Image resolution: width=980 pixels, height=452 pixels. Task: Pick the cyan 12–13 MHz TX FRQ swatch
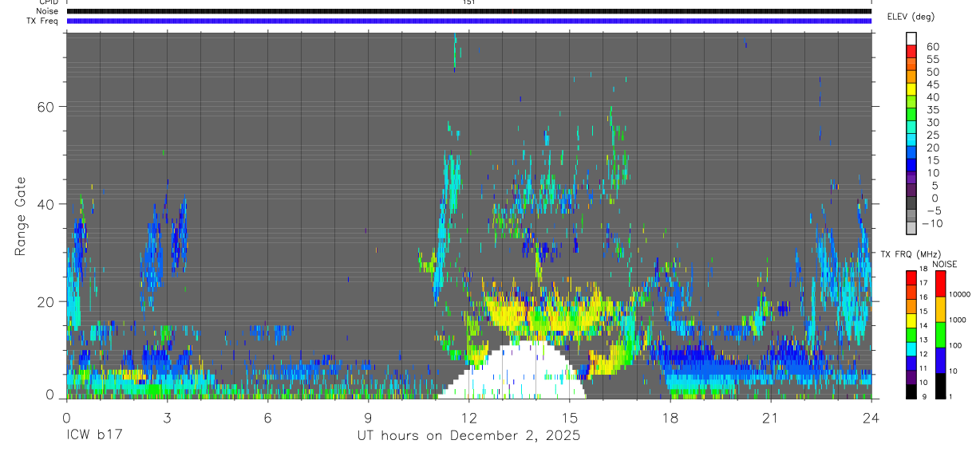click(911, 348)
